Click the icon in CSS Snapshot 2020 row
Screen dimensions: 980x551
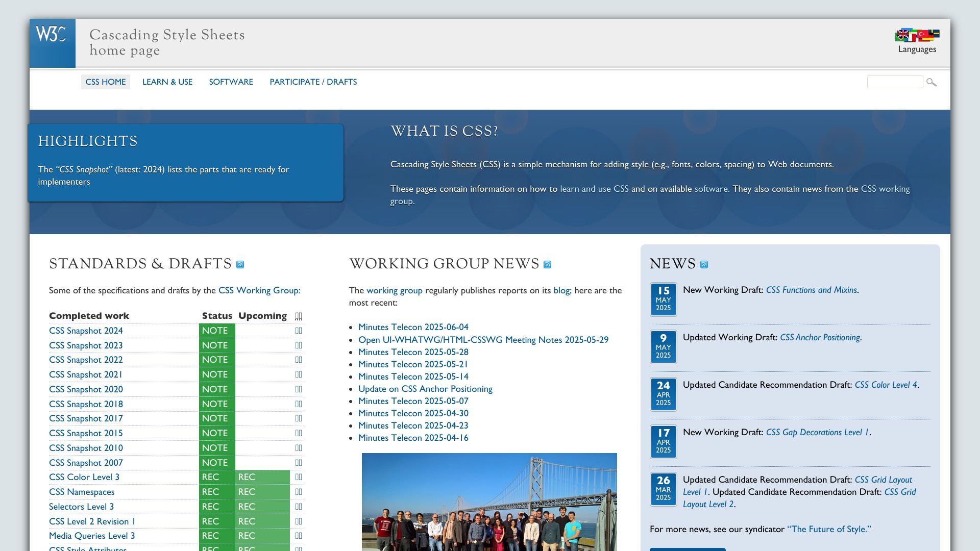[x=299, y=389]
